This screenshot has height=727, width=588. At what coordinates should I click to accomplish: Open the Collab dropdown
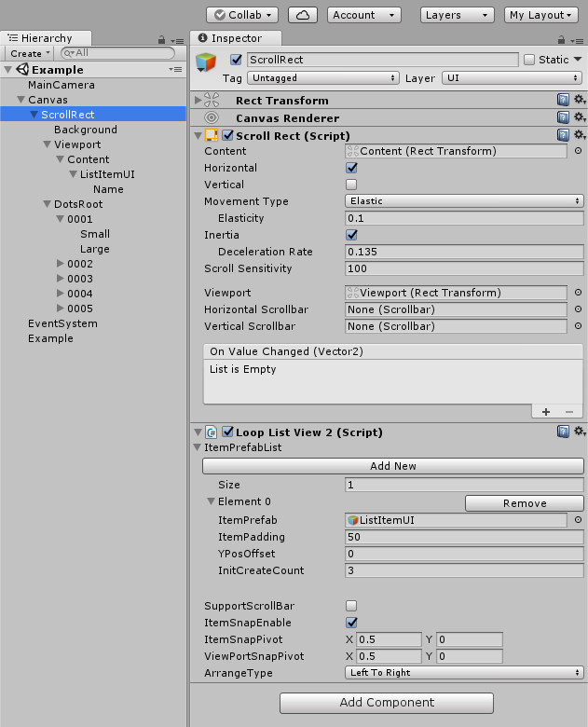pyautogui.click(x=242, y=15)
